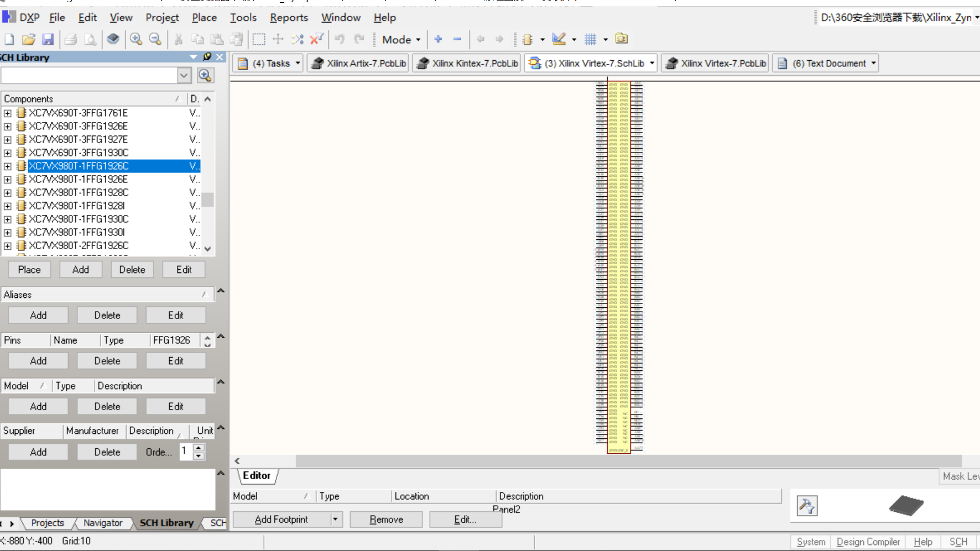Click Edit button in Aliases section
This screenshot has height=551, width=980.
[176, 315]
